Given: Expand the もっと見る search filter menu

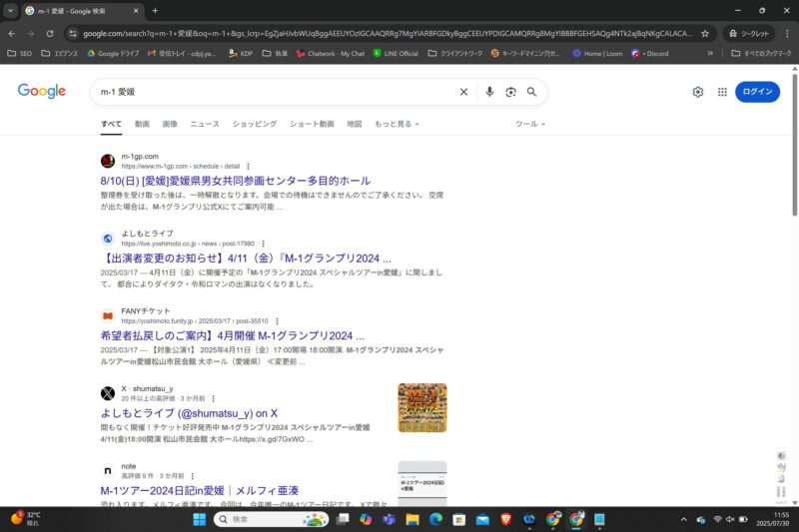Looking at the screenshot, I should (397, 124).
